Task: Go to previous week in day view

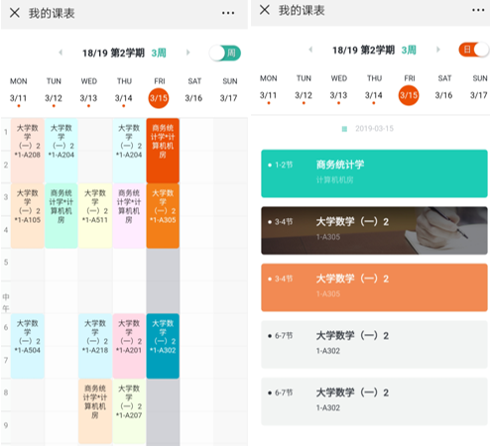Action: [310, 50]
